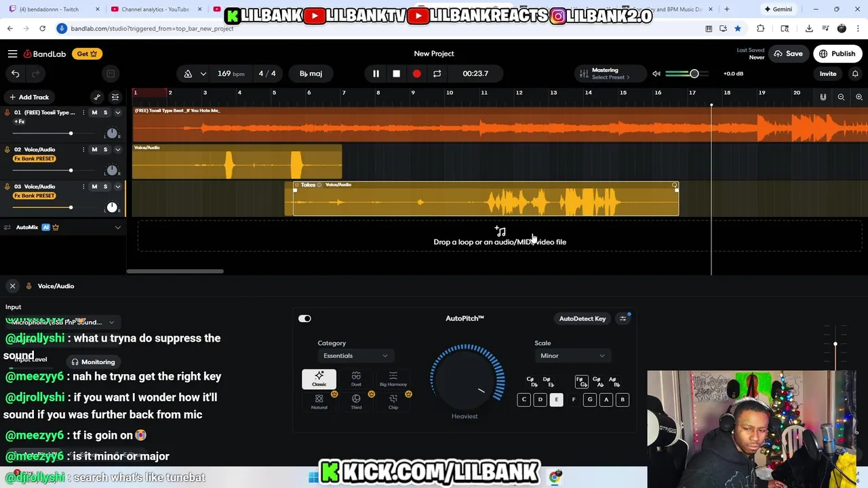Toggle the metronome icon

coord(188,73)
